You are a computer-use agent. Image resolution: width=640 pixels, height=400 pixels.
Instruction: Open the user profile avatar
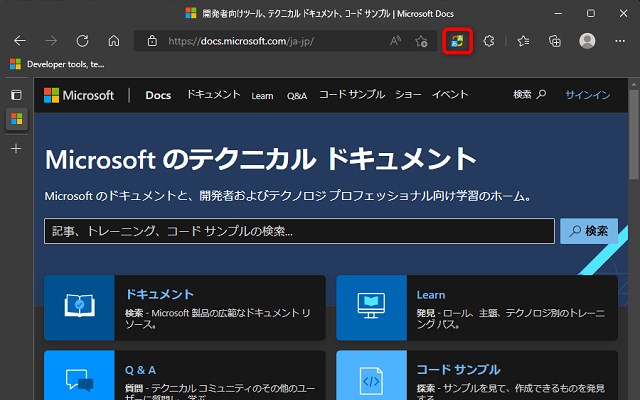click(587, 41)
